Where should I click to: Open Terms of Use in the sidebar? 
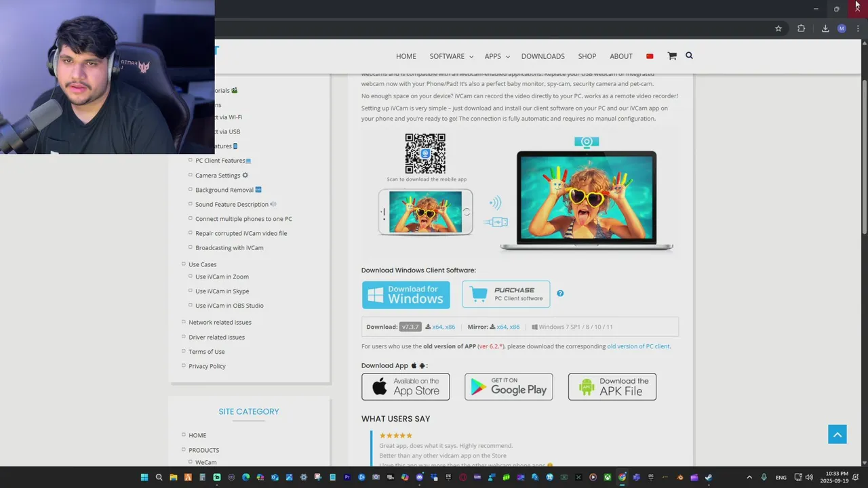pos(206,352)
